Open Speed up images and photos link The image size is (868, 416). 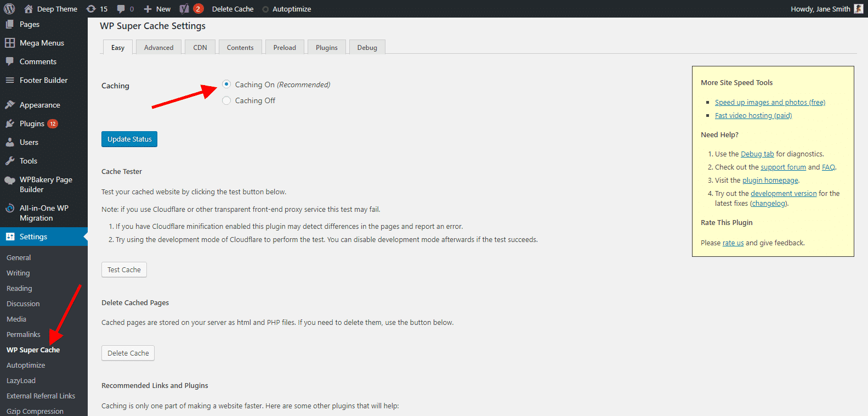770,102
